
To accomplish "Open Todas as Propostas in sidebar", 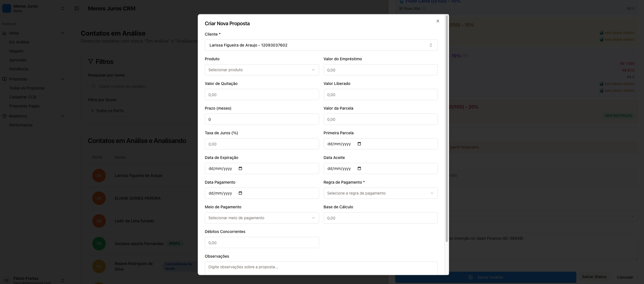I will point(27,88).
